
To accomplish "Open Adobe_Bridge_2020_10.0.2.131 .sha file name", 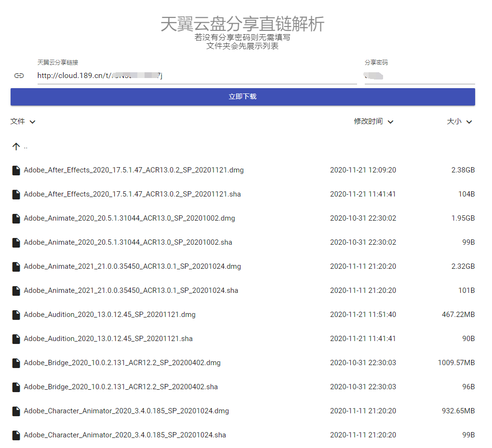I will point(121,387).
